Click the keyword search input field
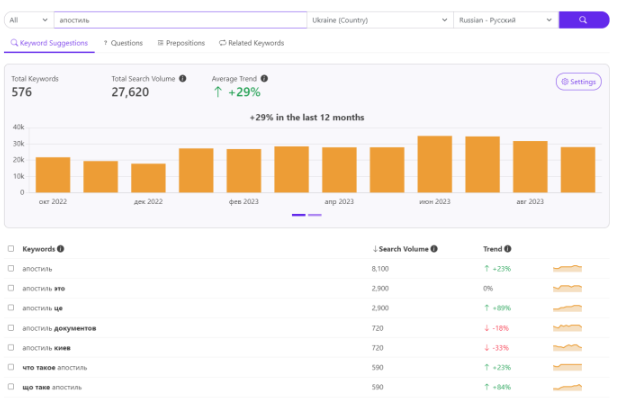This screenshot has height=403, width=627. 180,20
